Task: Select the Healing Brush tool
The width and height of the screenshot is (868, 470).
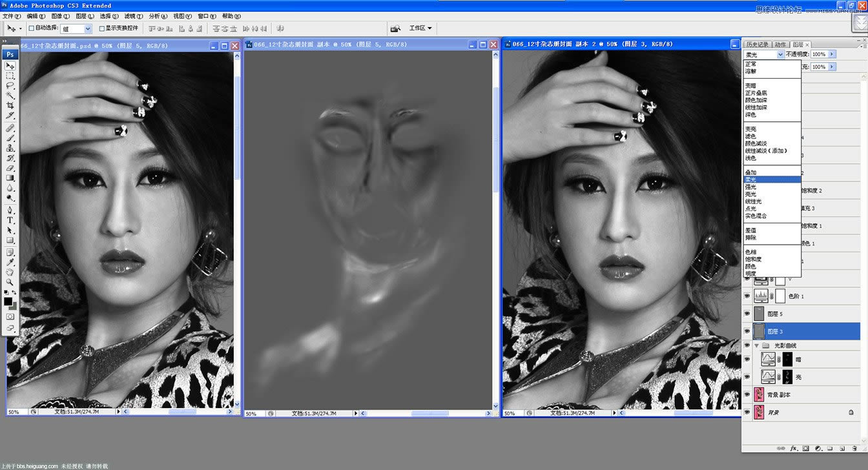Action: click(x=10, y=128)
